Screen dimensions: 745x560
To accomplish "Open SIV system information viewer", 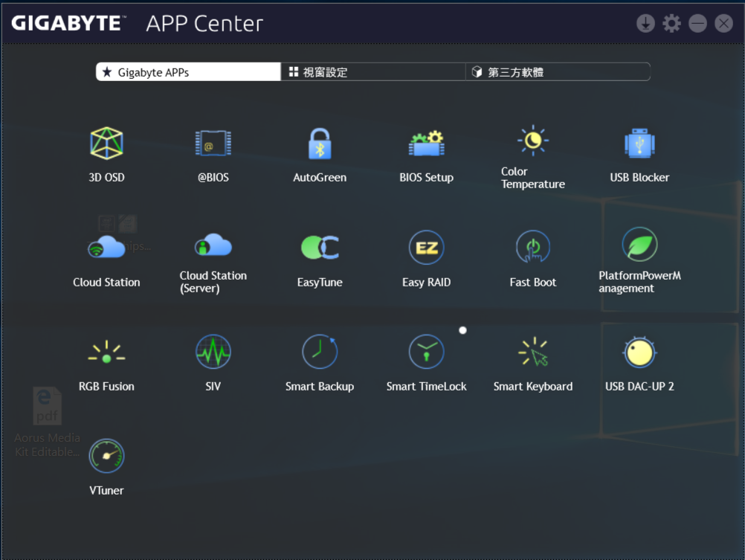I will click(213, 352).
